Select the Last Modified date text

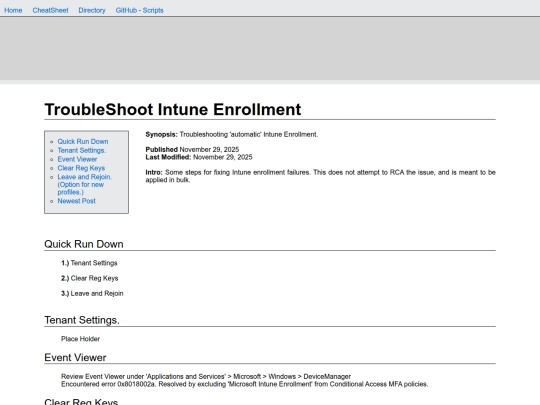tap(199, 157)
